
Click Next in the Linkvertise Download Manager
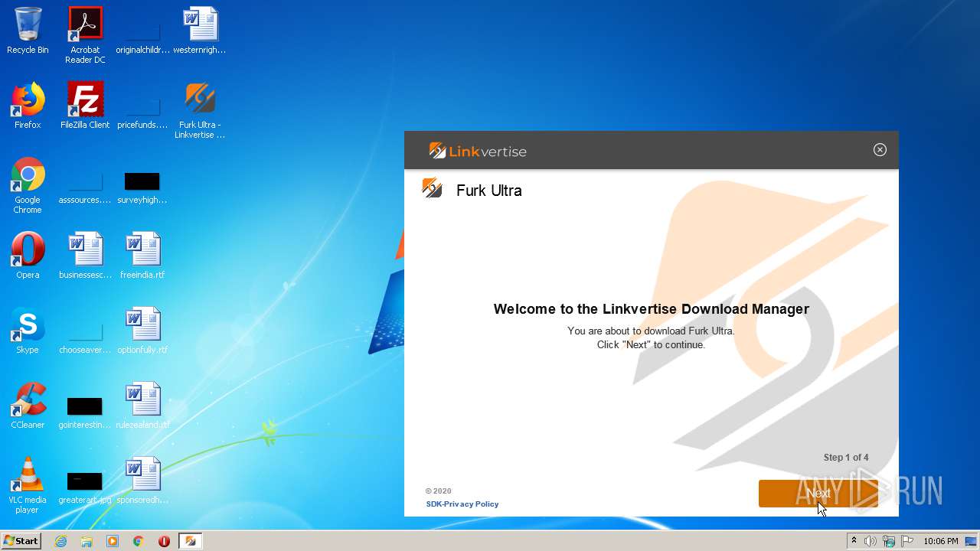click(818, 494)
